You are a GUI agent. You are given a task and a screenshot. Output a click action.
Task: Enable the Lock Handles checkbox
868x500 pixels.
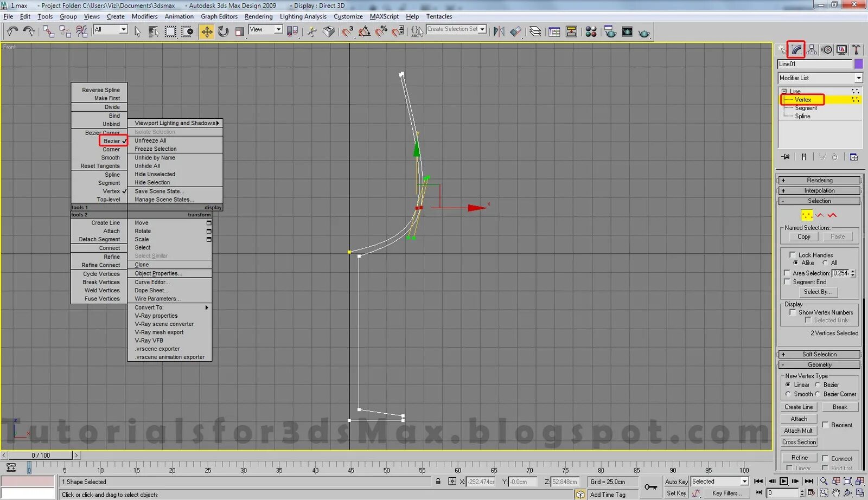[x=793, y=254]
